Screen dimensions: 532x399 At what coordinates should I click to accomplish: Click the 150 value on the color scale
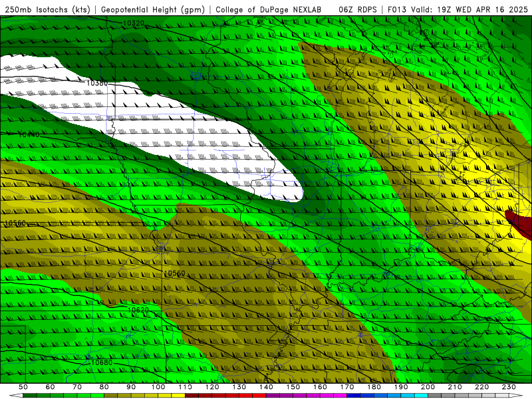coord(293,387)
